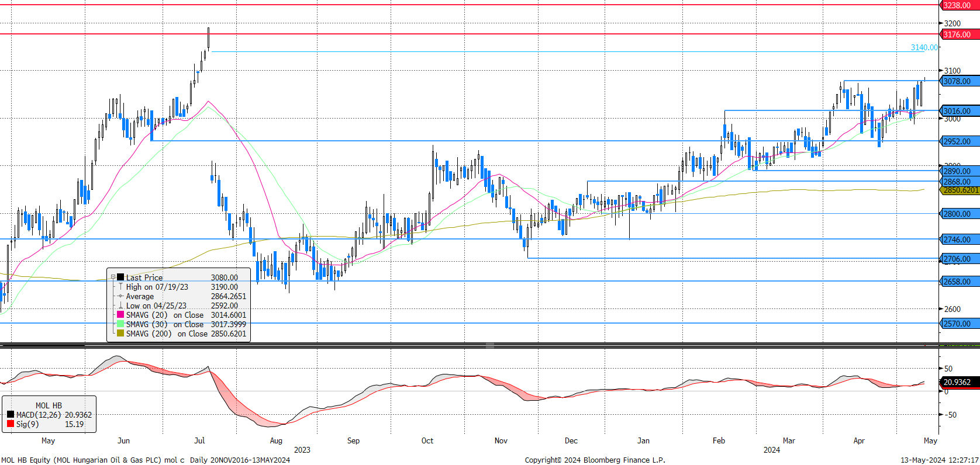Click the Low marker icon in legend
The height and width of the screenshot is (465, 980).
(x=120, y=306)
